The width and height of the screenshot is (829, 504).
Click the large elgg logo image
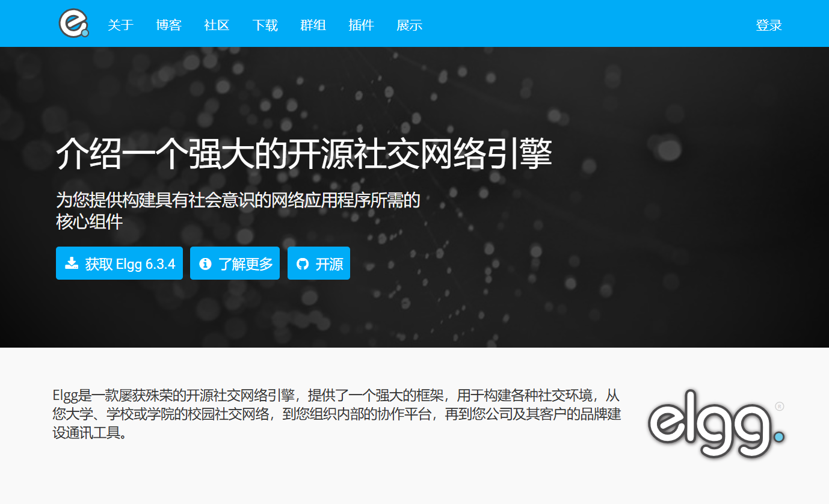(717, 423)
